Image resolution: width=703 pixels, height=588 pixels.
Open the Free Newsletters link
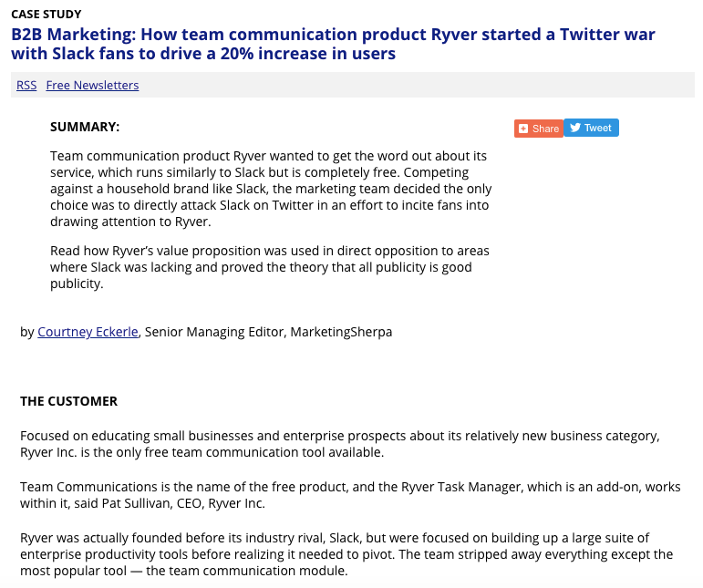pyautogui.click(x=92, y=85)
